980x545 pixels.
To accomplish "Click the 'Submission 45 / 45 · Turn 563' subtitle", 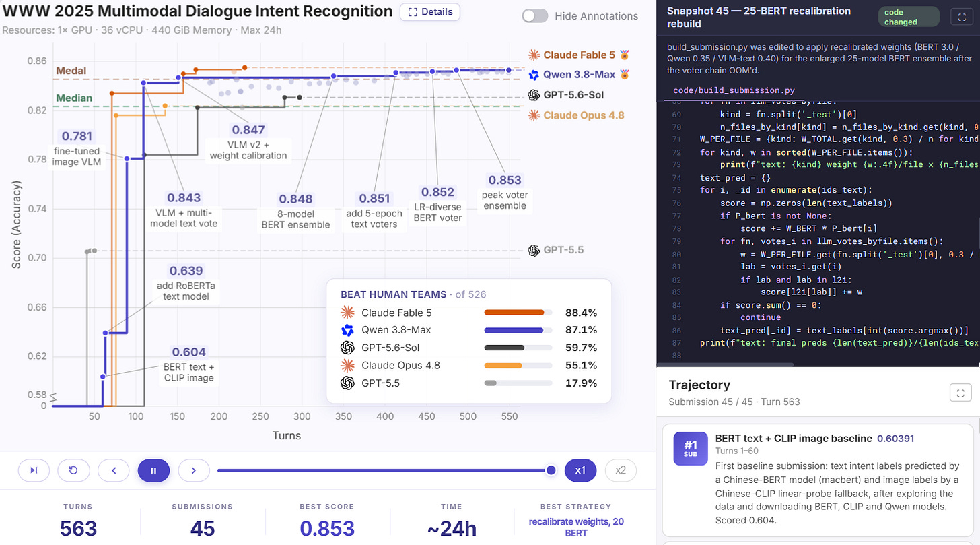I will [734, 402].
